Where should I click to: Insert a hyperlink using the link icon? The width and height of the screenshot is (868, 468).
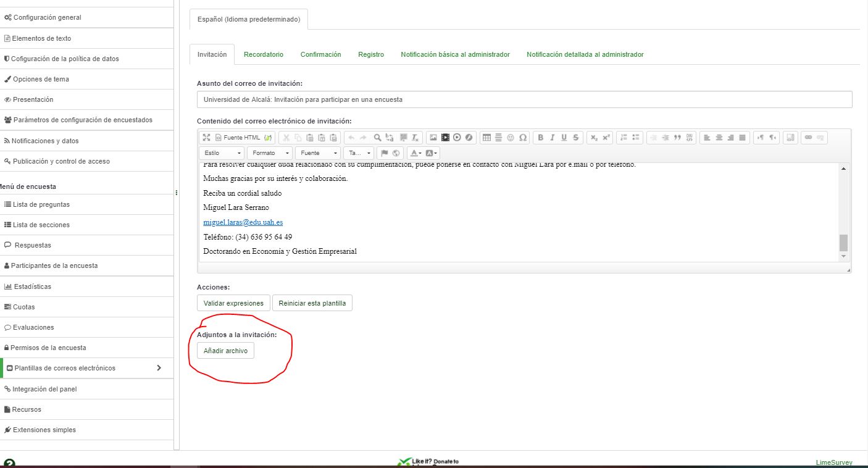[808, 138]
